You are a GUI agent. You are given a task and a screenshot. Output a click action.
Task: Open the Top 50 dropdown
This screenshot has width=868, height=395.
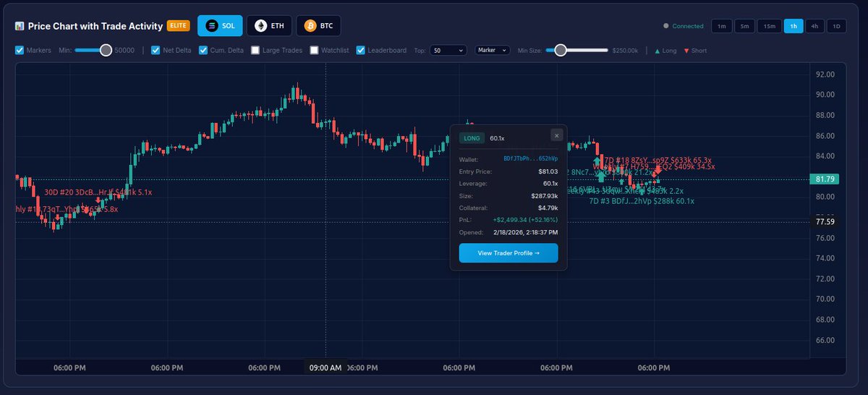[448, 51]
